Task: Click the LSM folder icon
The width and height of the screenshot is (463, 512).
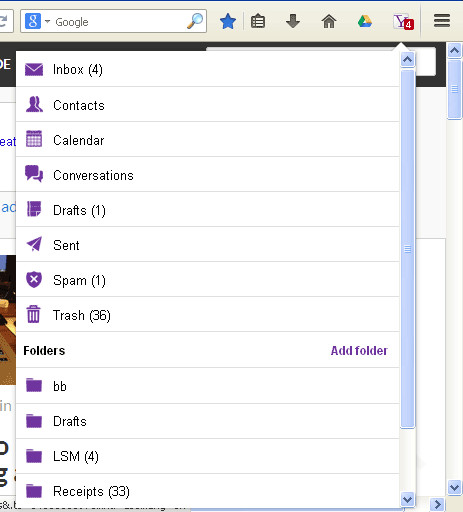Action: coord(34,455)
